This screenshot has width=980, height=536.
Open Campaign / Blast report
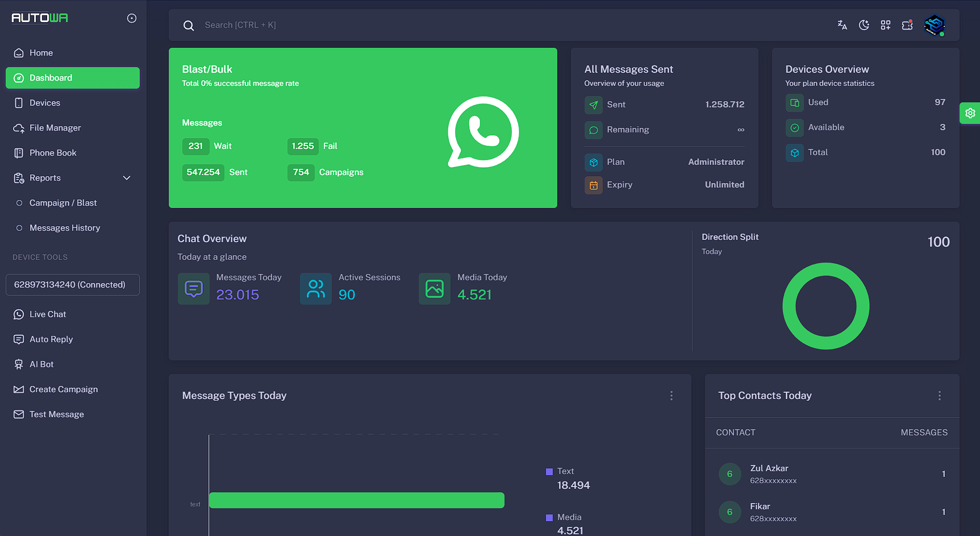63,203
